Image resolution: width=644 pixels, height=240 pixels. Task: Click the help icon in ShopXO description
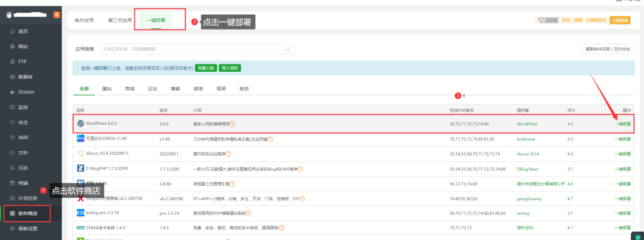click(303, 198)
